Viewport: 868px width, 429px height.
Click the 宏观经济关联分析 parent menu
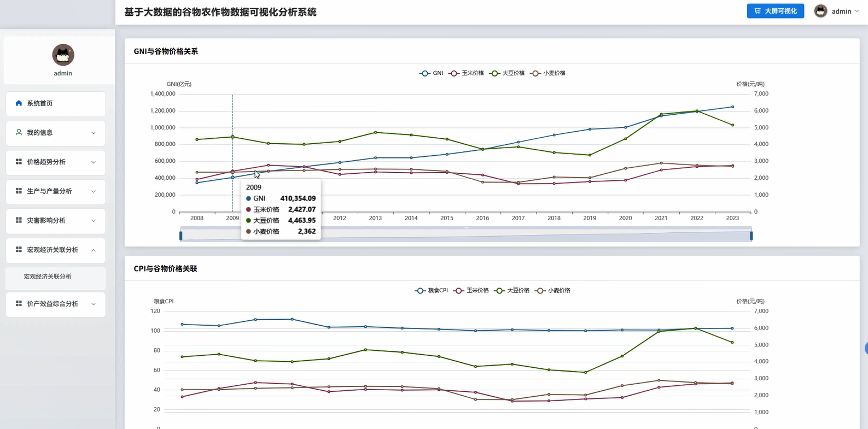pos(55,250)
